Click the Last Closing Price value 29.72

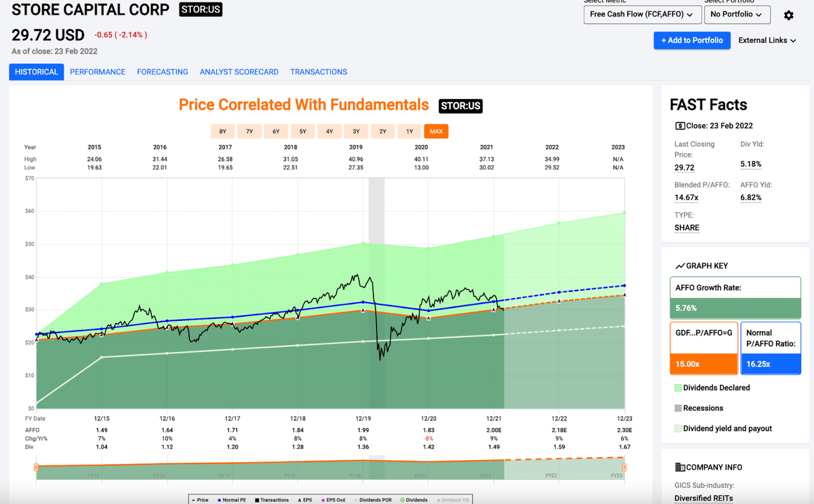pyautogui.click(x=684, y=168)
